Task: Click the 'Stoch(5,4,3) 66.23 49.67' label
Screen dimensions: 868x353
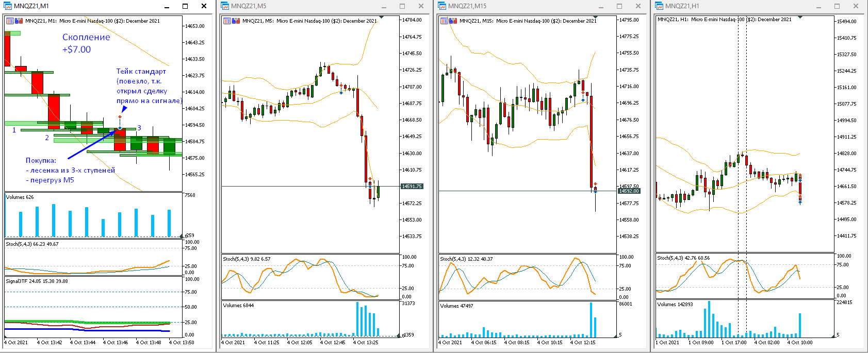Action: (32, 244)
